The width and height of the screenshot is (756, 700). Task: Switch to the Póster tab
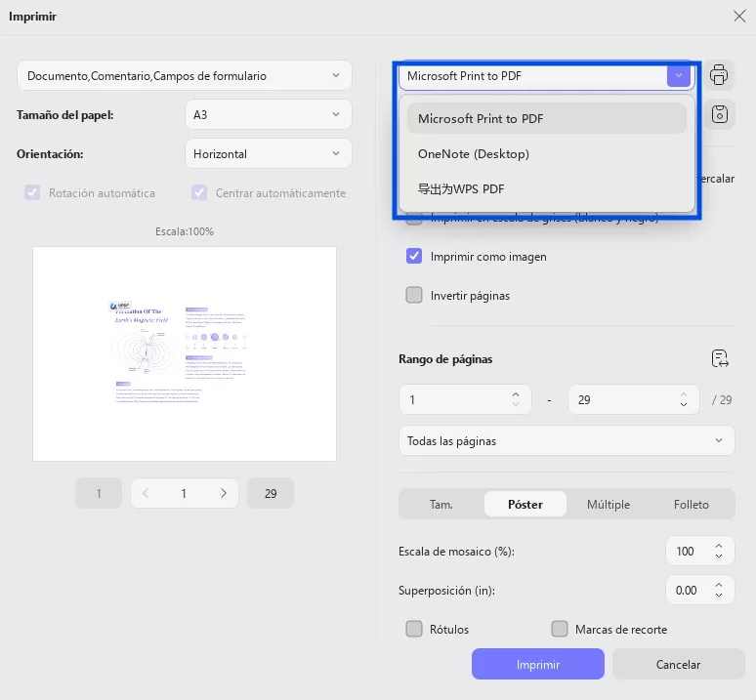point(525,505)
